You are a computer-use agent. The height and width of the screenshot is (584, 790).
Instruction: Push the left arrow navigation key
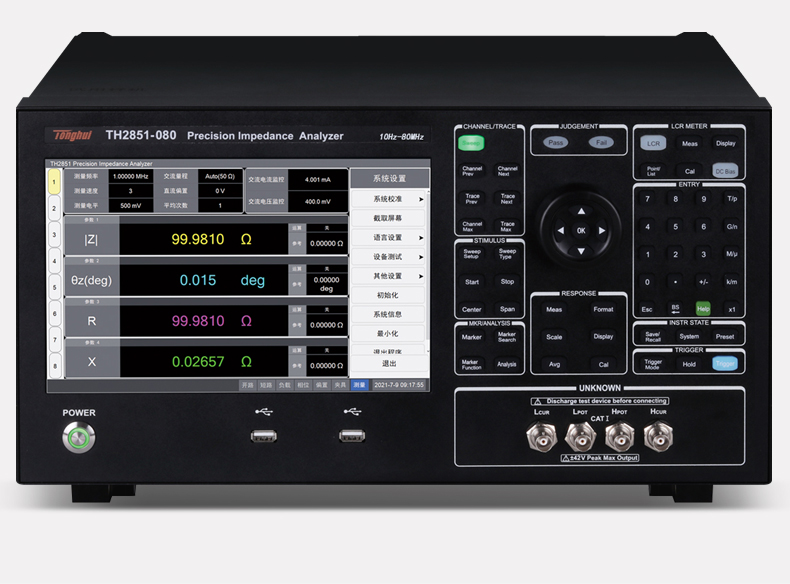(560, 231)
